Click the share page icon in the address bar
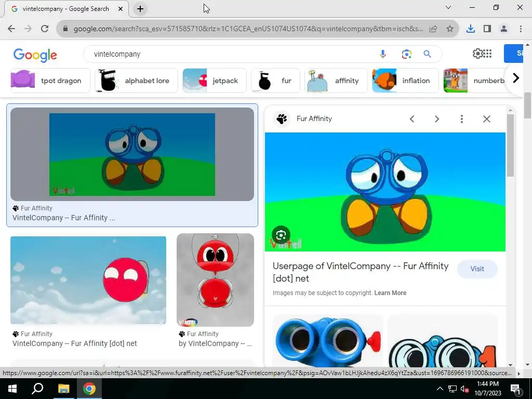The image size is (532, 399). (x=433, y=29)
